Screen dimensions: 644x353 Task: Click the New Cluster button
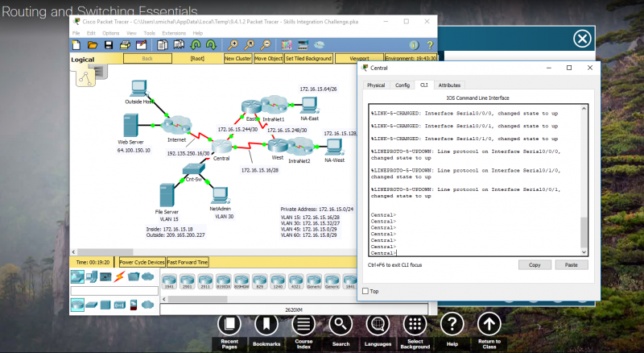tap(237, 58)
